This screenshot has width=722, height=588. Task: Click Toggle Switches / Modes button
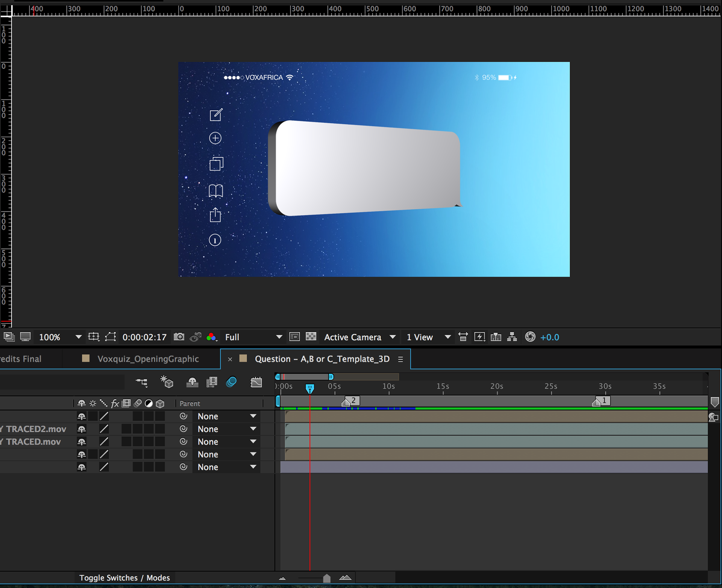[124, 577]
